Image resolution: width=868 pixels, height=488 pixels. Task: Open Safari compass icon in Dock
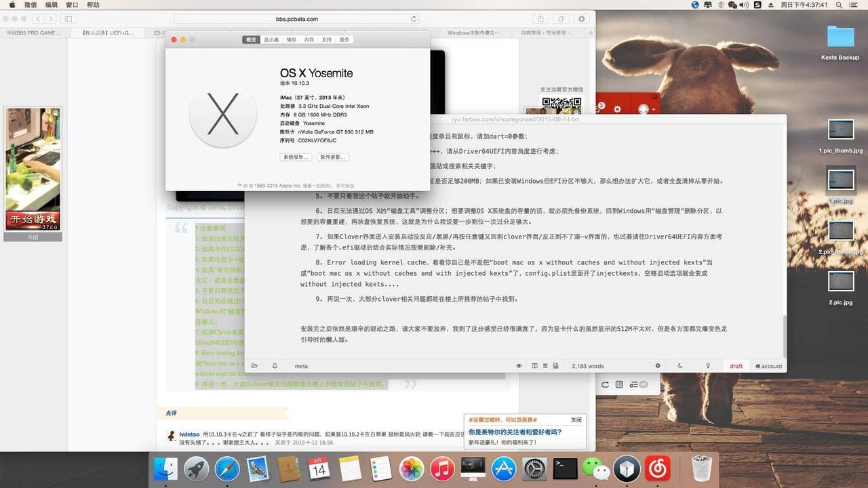point(227,468)
